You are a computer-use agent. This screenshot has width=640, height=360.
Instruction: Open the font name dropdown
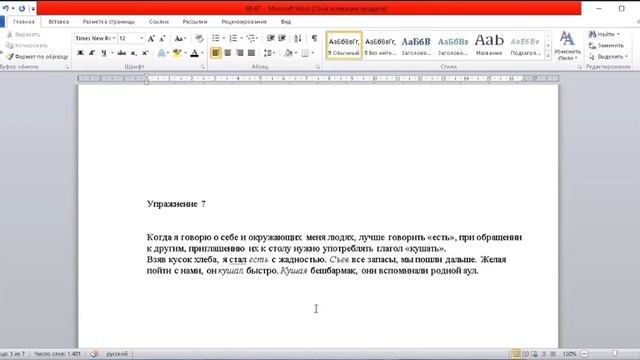coord(114,38)
